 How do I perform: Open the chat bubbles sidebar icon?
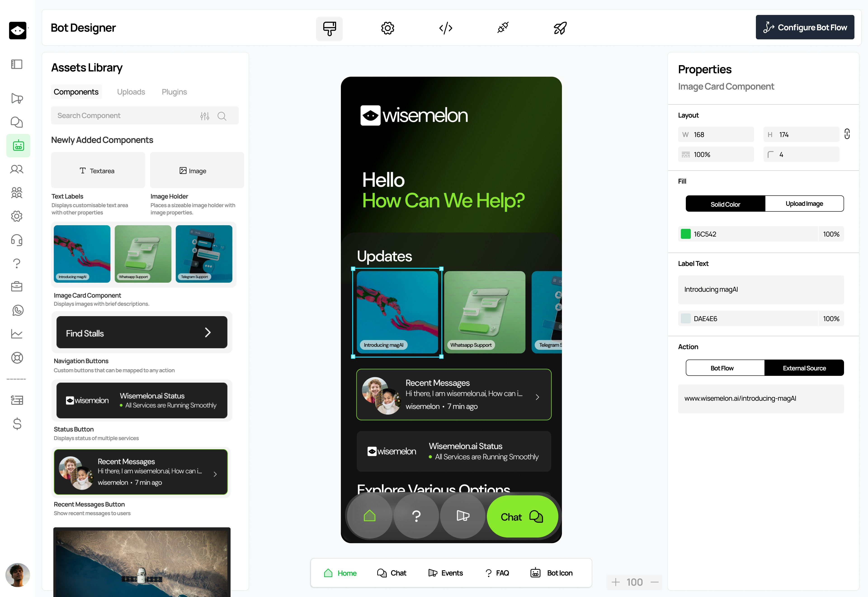17,122
